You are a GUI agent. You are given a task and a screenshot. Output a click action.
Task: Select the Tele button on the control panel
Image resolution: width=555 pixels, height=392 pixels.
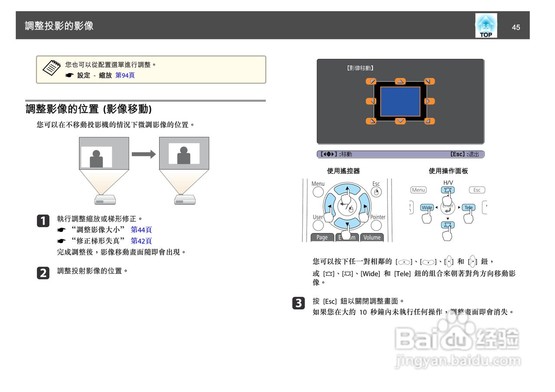[x=468, y=207]
